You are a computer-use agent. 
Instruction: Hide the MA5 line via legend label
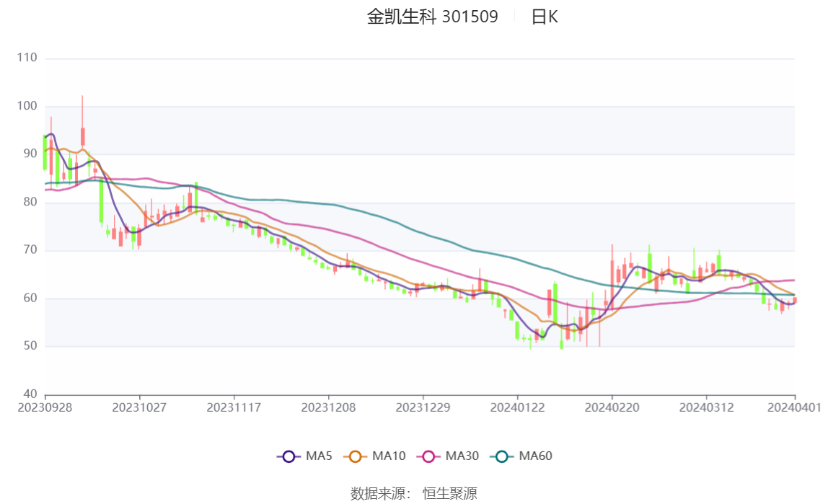coord(319,456)
